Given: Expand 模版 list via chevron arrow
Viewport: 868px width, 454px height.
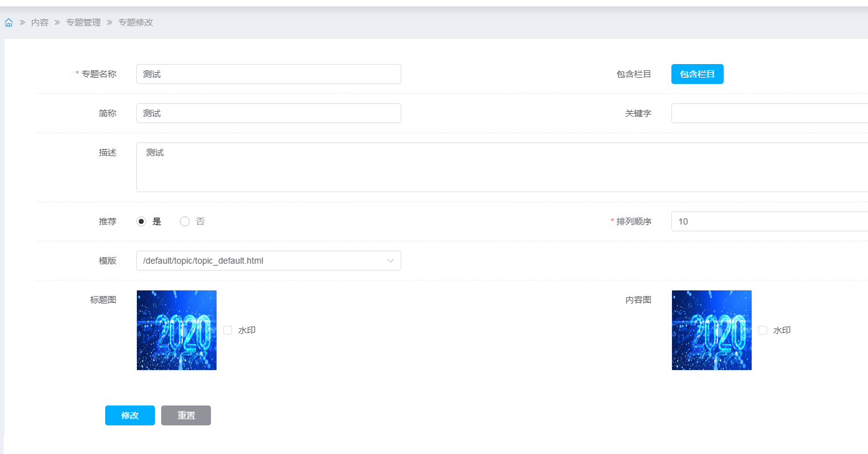Looking at the screenshot, I should (390, 261).
